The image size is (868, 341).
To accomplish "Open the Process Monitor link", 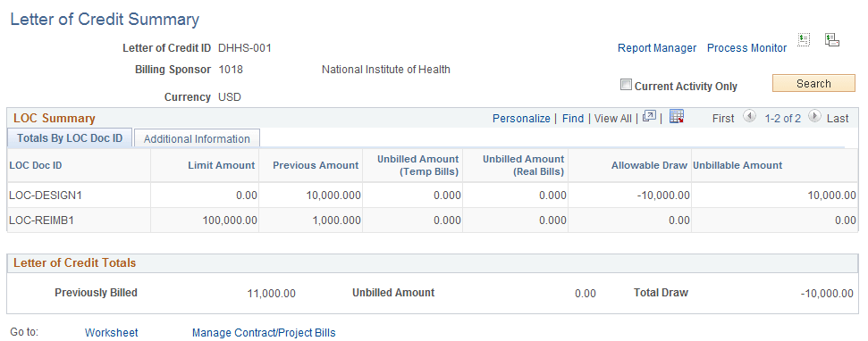I will point(746,48).
